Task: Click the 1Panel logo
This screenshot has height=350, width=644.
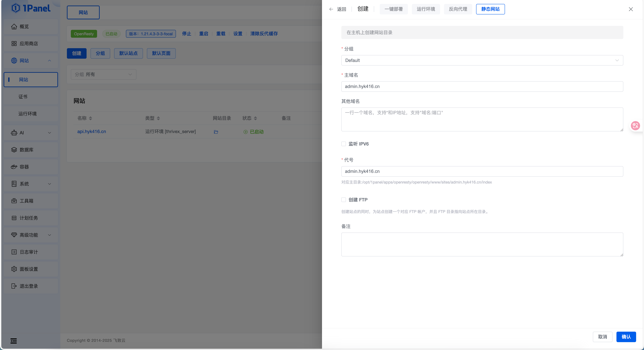Action: (x=31, y=8)
